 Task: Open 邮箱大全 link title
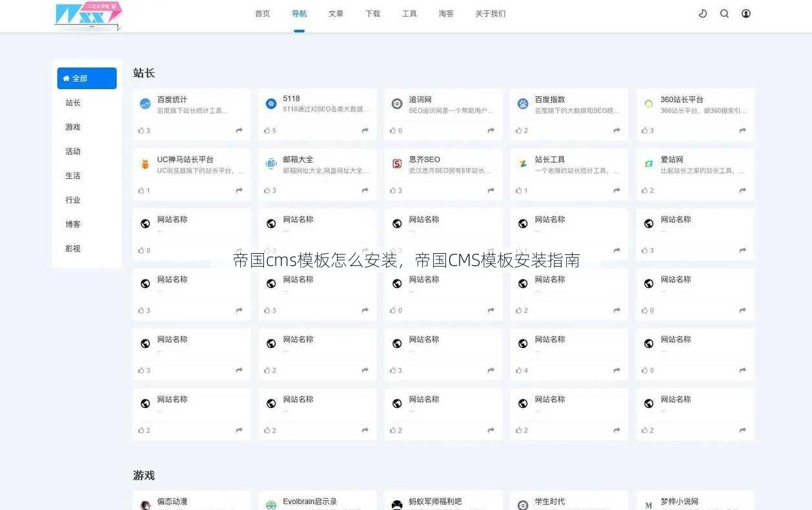(x=298, y=159)
